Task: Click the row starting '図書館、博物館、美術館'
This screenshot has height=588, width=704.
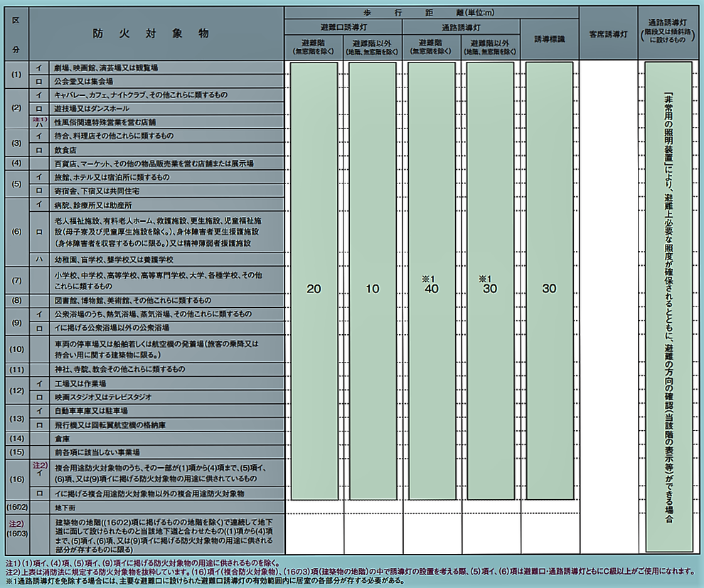Action: pyautogui.click(x=166, y=300)
